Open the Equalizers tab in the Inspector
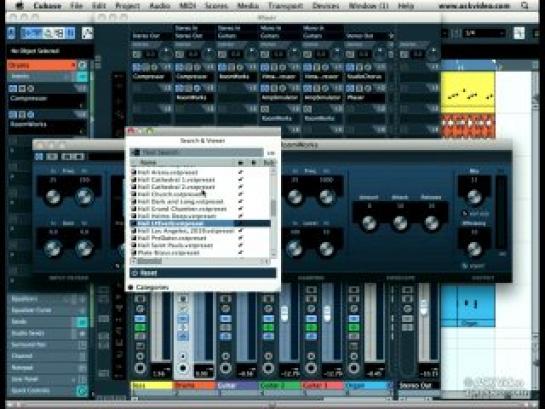This screenshot has height=409, width=545. pyautogui.click(x=48, y=298)
